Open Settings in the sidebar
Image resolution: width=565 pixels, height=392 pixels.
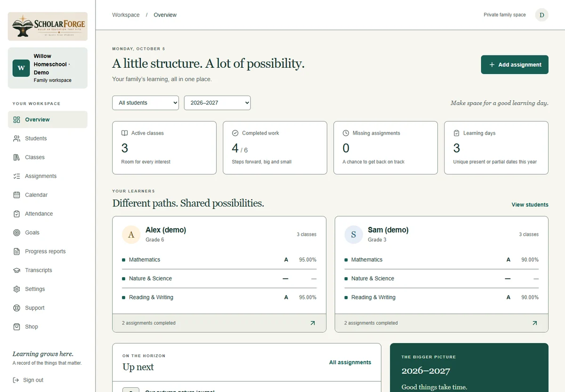tap(48, 289)
